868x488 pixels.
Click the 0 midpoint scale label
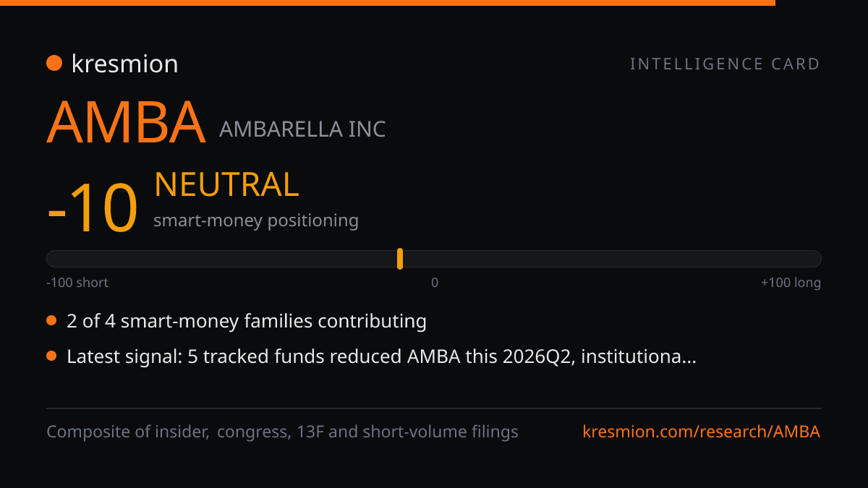435,283
